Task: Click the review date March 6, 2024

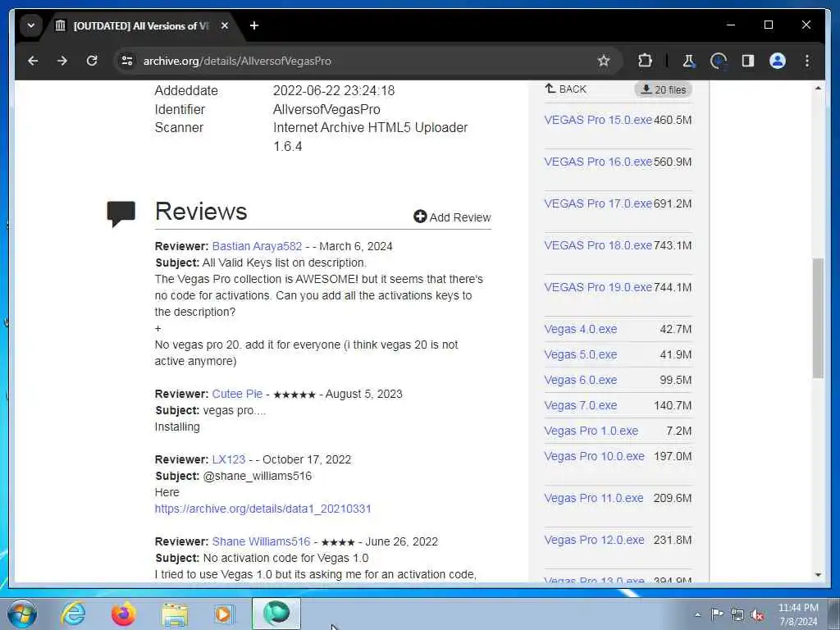Action: tap(356, 246)
